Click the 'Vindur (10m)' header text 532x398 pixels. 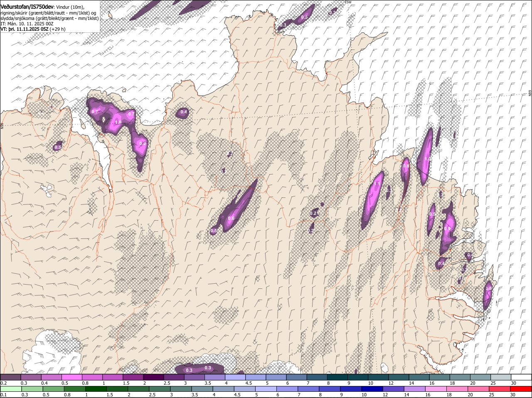tap(70, 7)
